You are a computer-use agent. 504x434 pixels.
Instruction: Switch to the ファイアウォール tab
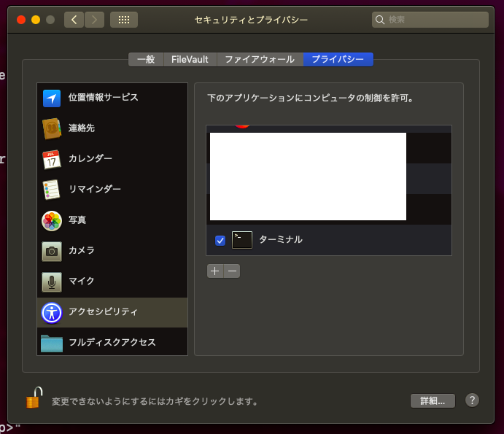(260, 60)
